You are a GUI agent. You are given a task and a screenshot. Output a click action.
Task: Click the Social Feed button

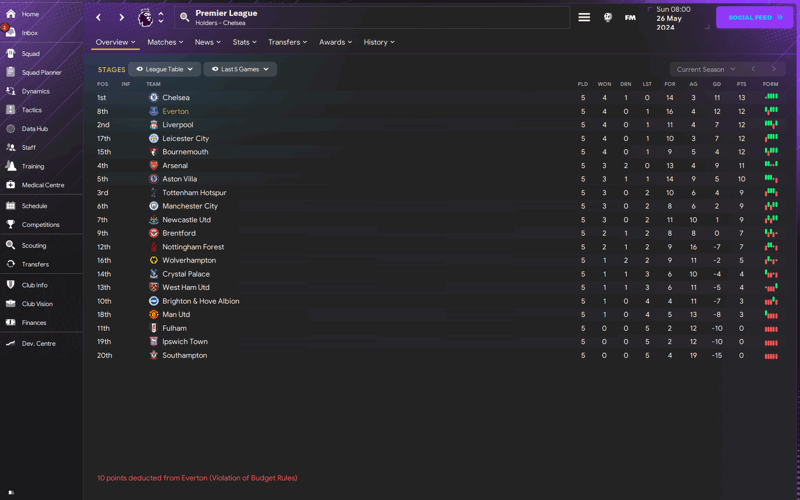coord(755,17)
